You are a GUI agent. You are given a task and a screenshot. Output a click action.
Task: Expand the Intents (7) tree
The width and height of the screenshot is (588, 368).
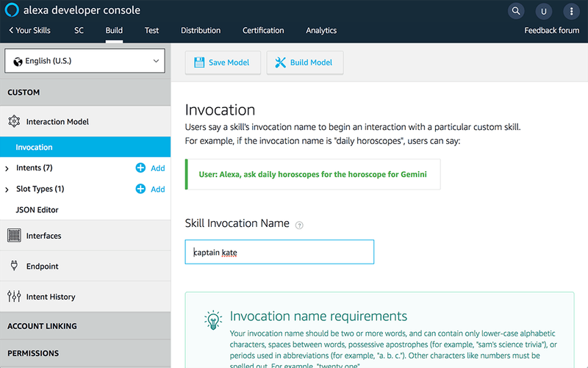pos(7,169)
